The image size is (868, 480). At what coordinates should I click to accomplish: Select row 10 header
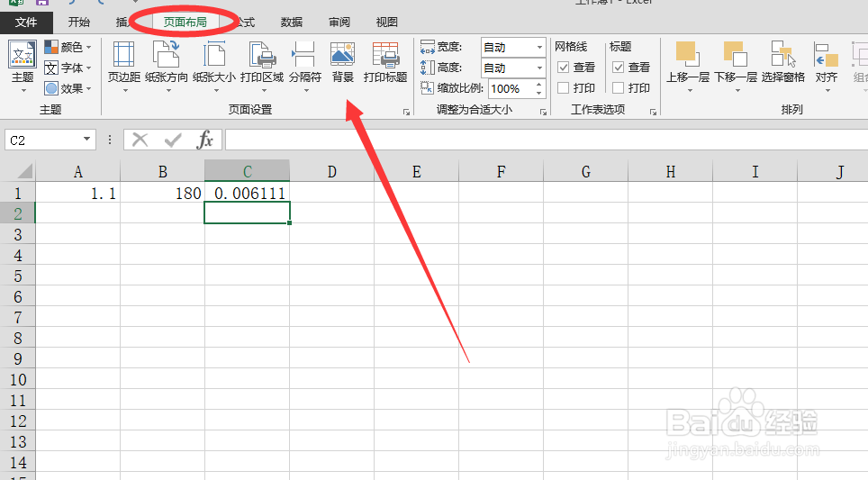pyautogui.click(x=18, y=379)
